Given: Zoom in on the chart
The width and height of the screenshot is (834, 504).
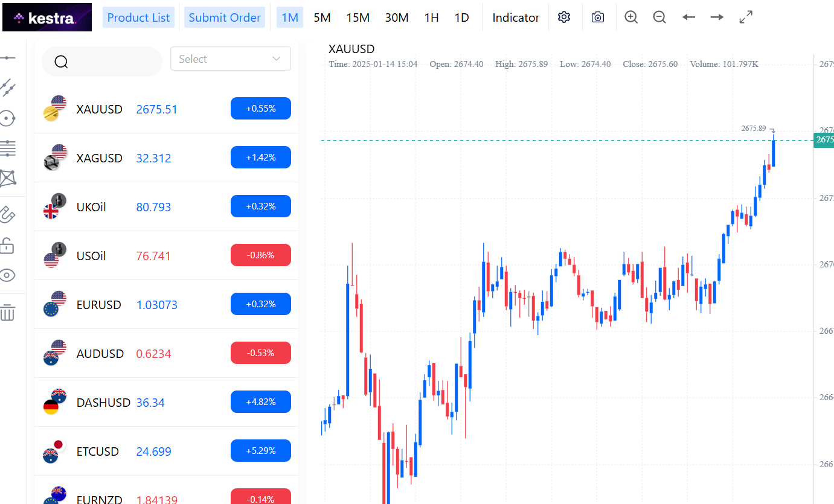Looking at the screenshot, I should point(631,18).
